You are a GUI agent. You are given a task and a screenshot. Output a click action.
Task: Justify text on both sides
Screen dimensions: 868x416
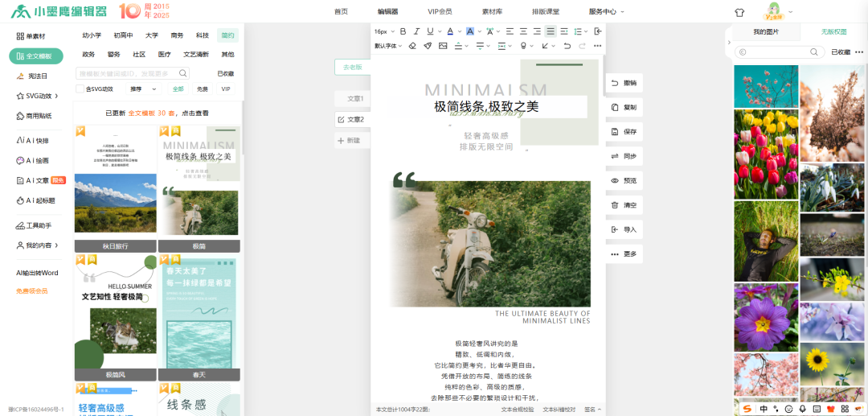[551, 31]
